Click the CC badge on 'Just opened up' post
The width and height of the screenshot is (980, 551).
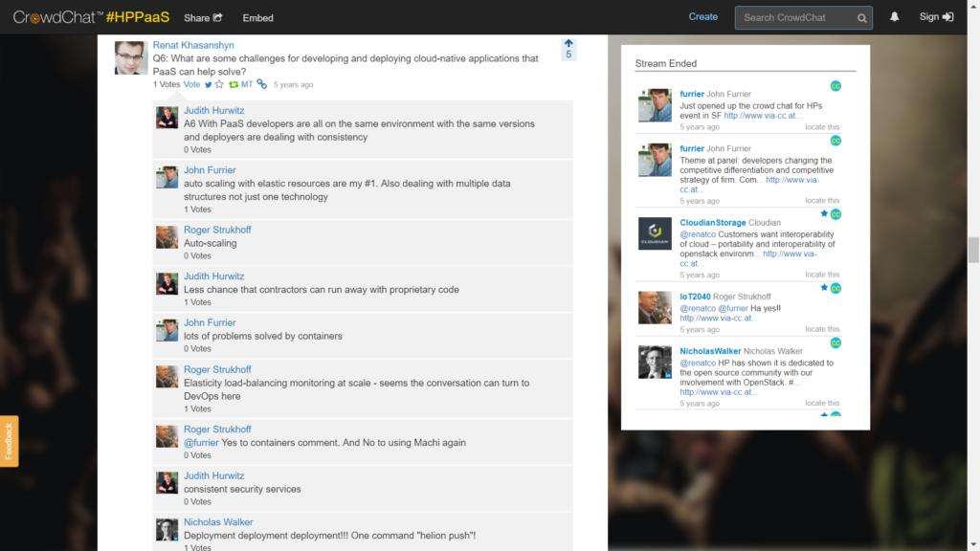[835, 86]
